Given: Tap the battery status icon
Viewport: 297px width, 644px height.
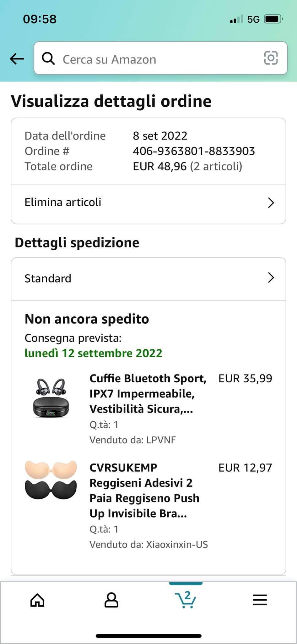Looking at the screenshot, I should click(273, 19).
